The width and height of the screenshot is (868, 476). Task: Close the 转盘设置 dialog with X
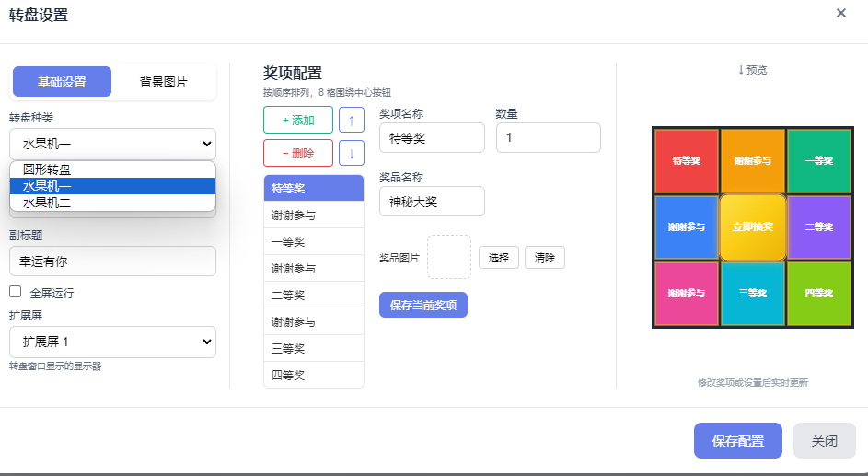click(x=840, y=13)
